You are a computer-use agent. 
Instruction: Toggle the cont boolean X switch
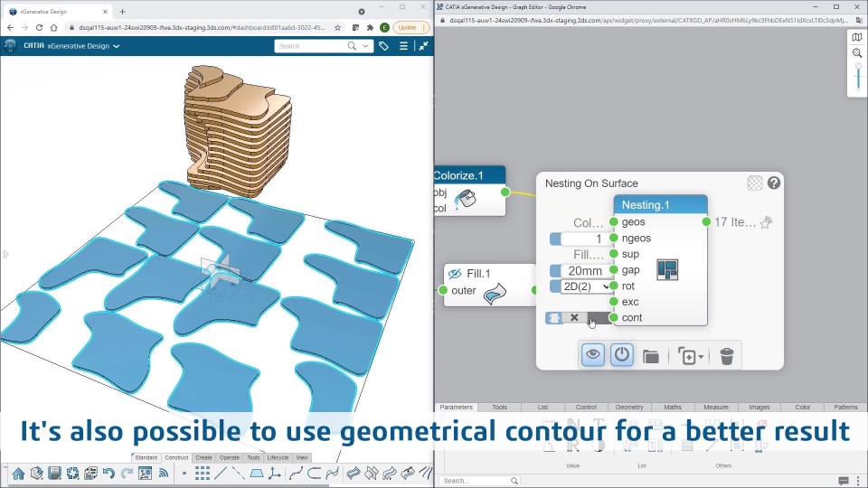[587, 317]
